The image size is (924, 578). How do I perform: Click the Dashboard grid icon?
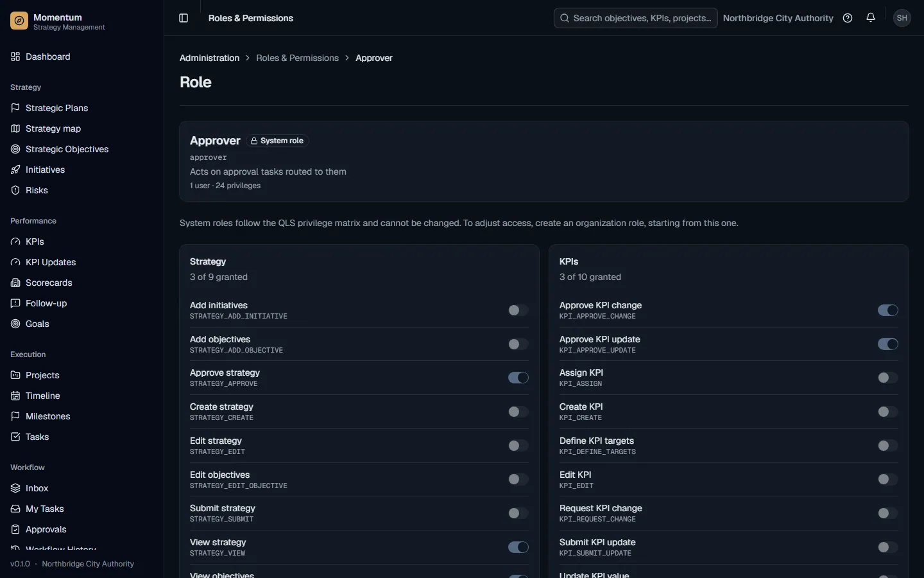(15, 57)
